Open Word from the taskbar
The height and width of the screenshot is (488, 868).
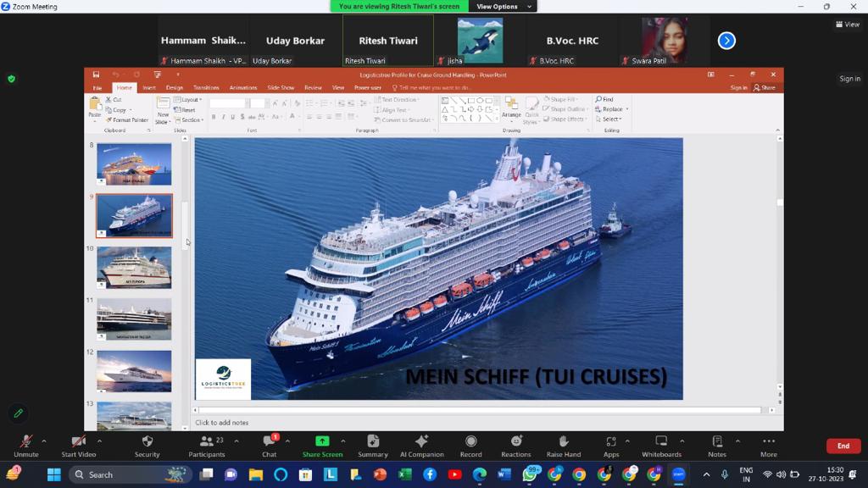(504, 474)
